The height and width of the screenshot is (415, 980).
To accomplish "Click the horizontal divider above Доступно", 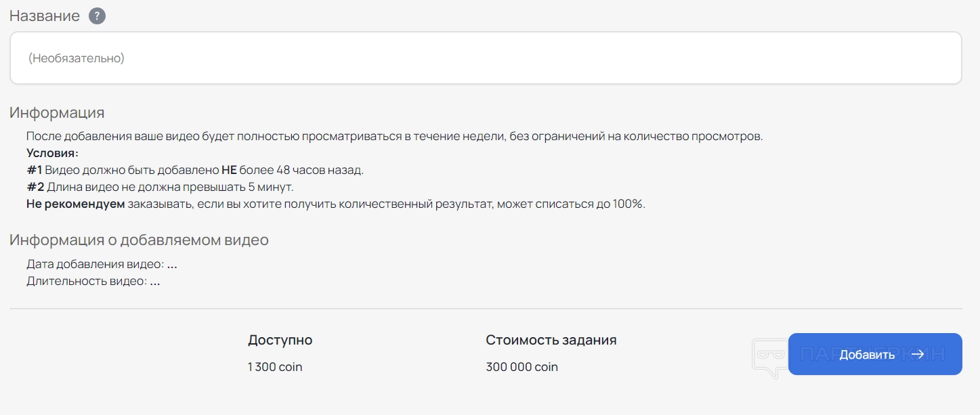I will [485, 309].
